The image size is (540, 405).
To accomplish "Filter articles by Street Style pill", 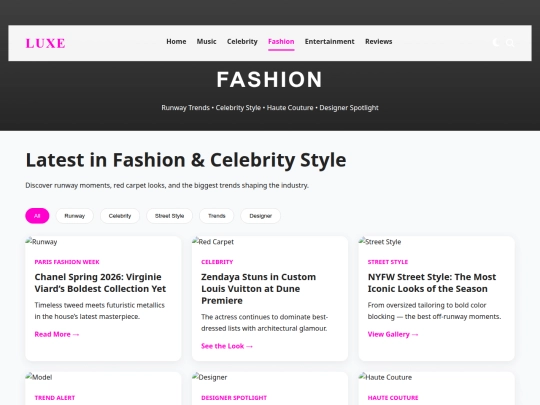I will click(x=169, y=216).
